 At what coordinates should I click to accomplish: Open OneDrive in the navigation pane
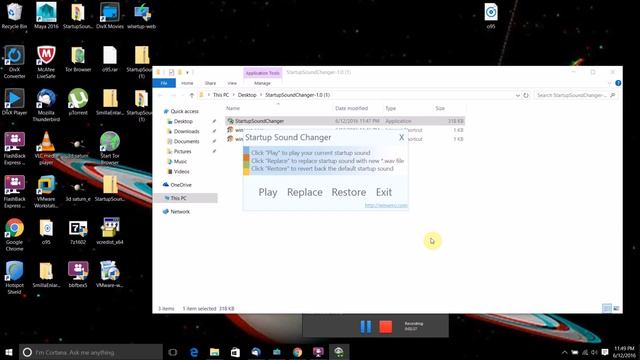pyautogui.click(x=181, y=185)
